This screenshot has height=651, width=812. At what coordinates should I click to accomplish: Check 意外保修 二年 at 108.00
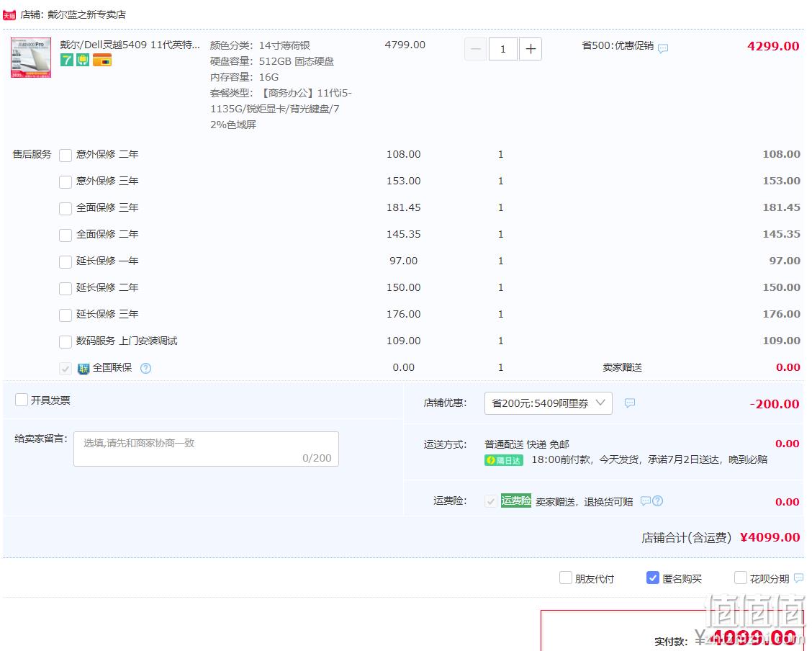[66, 156]
